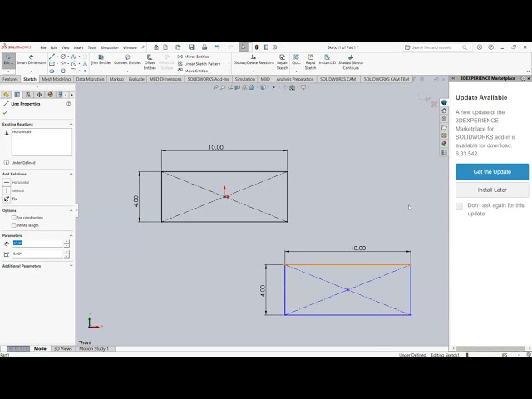
Task: Expand the Additional Parameters section
Action: pyautogui.click(x=71, y=266)
